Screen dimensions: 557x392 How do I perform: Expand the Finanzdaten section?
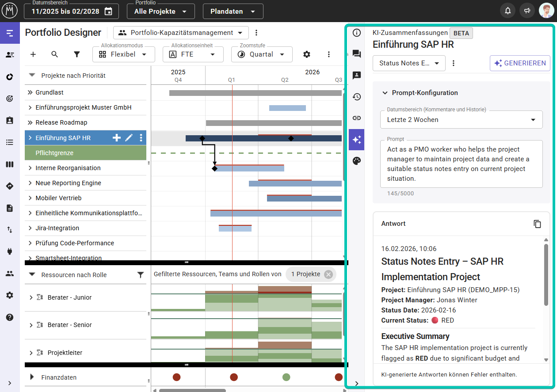tap(32, 377)
